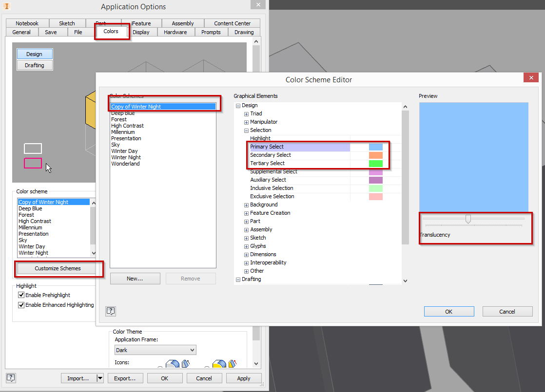The width and height of the screenshot is (545, 392).
Task: Click the help icon in Application Options
Action: pyautogui.click(x=10, y=378)
